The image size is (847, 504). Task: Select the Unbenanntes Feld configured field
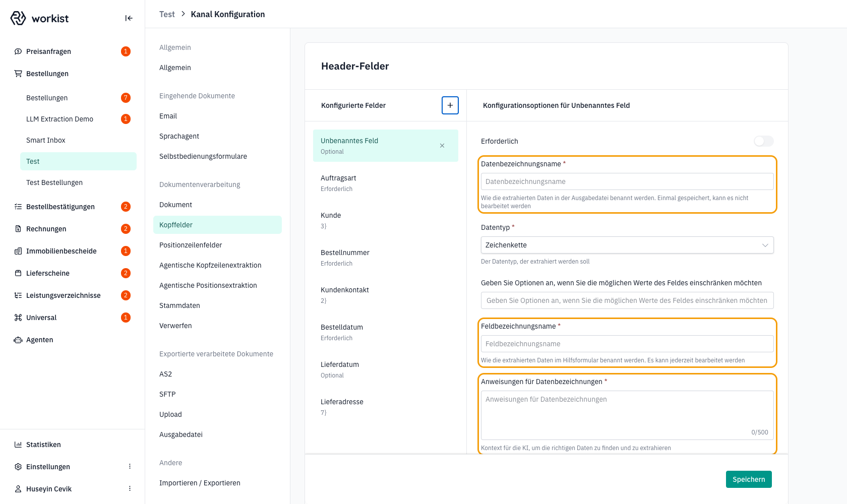386,146
